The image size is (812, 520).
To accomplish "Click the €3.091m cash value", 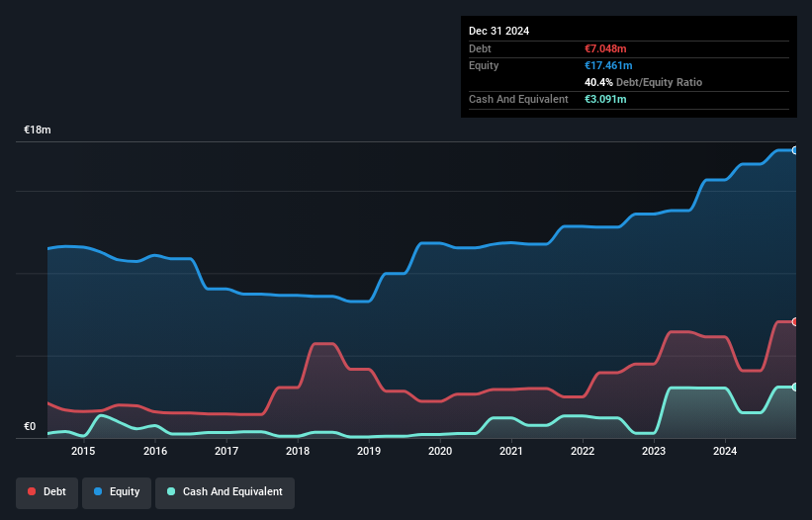I will 605,99.
